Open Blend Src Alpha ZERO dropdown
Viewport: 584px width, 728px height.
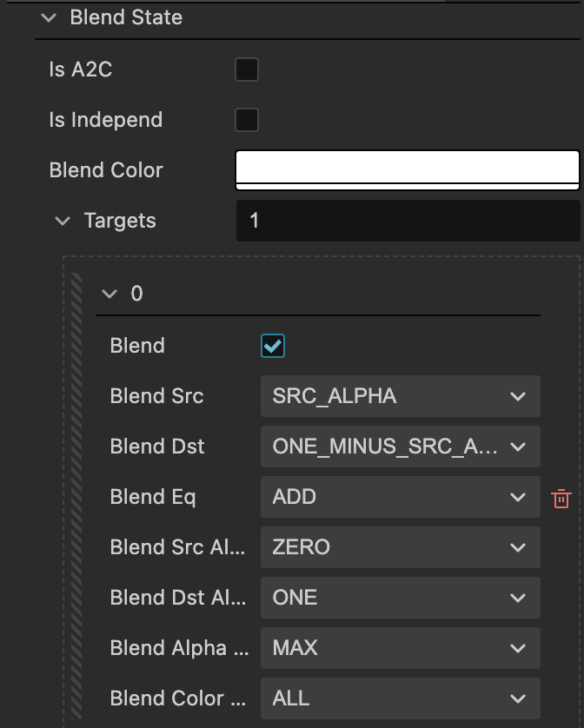pyautogui.click(x=400, y=547)
